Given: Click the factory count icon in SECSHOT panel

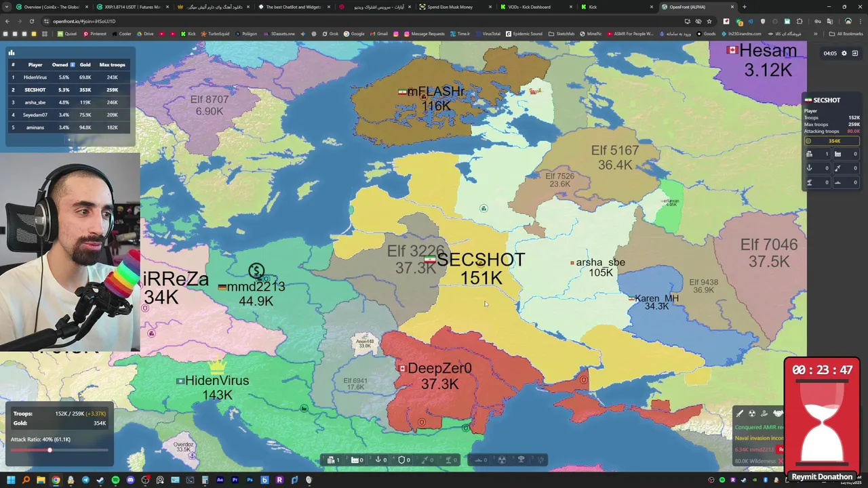Looking at the screenshot, I should pos(837,154).
